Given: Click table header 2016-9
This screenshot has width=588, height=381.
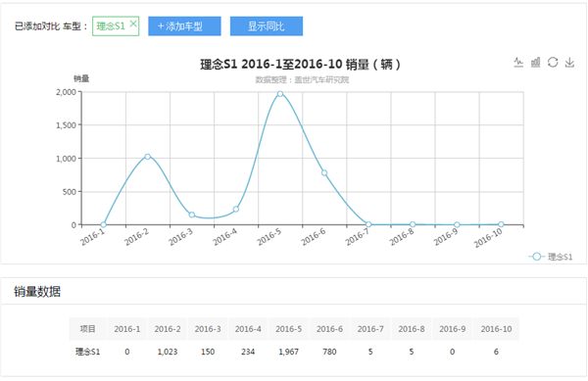Looking at the screenshot, I should [x=452, y=329].
